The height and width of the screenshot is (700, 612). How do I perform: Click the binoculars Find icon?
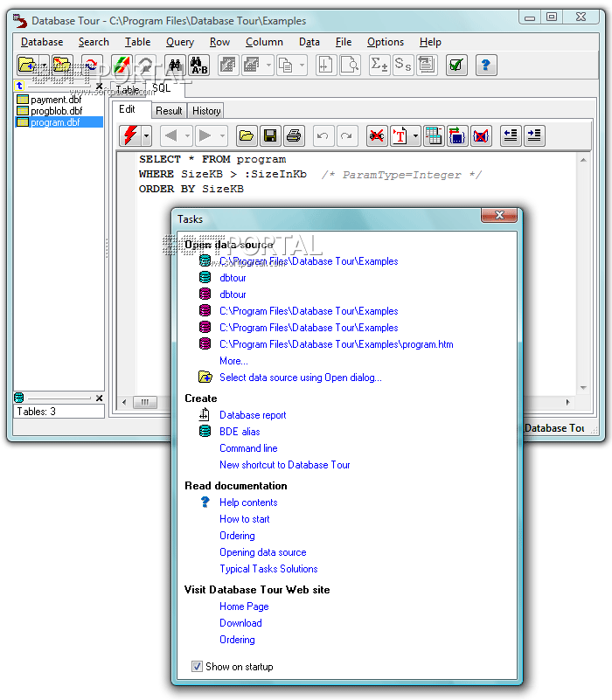pyautogui.click(x=175, y=66)
